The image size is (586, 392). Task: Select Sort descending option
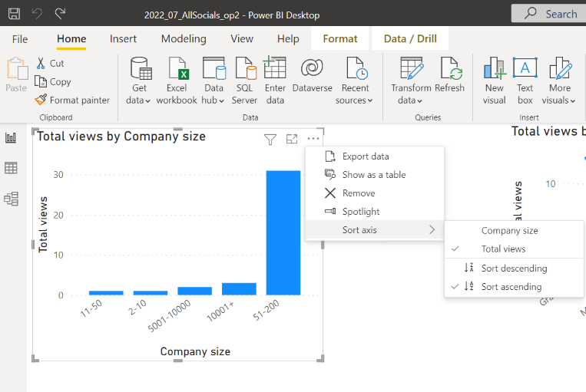[514, 268]
